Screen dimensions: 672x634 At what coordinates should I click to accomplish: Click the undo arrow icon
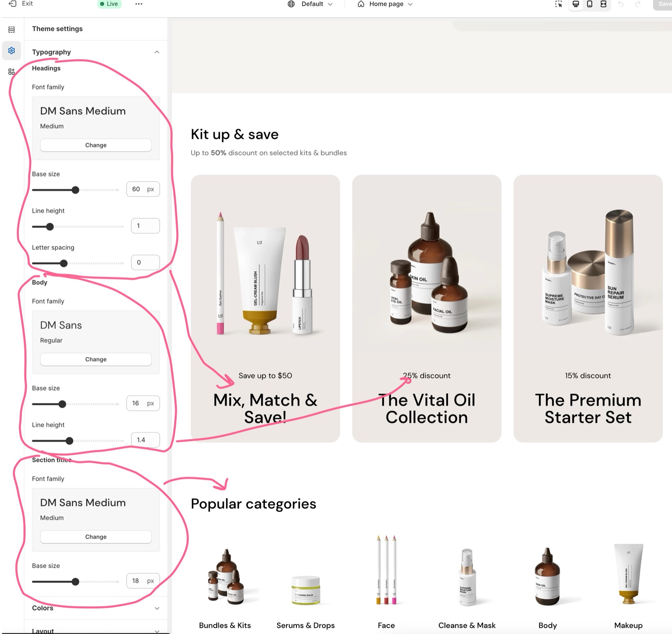[621, 4]
